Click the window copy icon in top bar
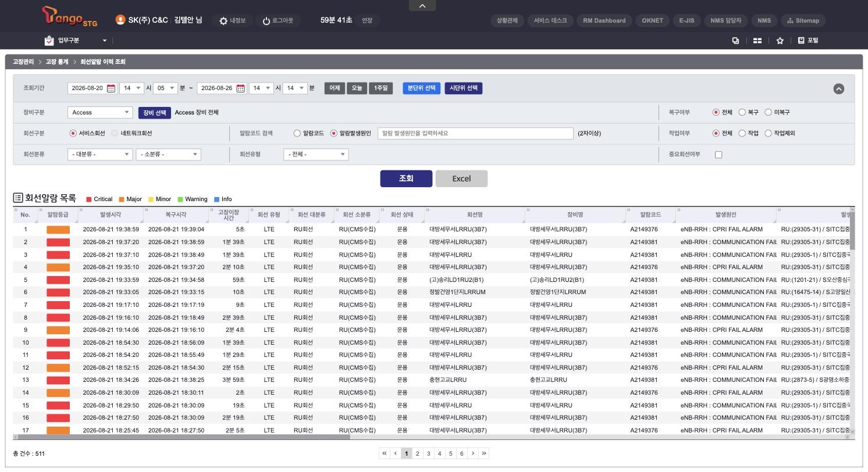Screen dimensions: 868x472 click(x=735, y=41)
